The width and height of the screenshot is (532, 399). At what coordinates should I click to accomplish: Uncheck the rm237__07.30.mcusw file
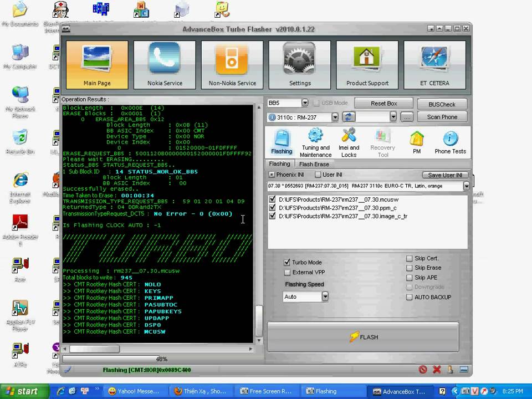(272, 199)
